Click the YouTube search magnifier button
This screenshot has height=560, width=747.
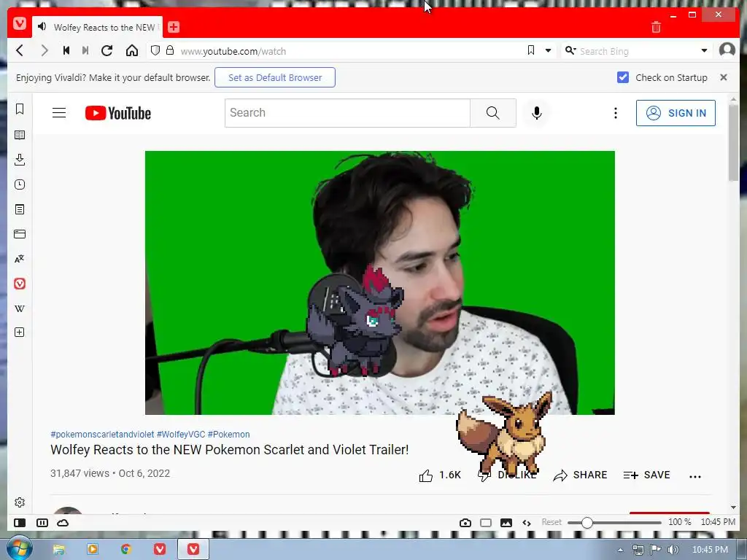[493, 113]
